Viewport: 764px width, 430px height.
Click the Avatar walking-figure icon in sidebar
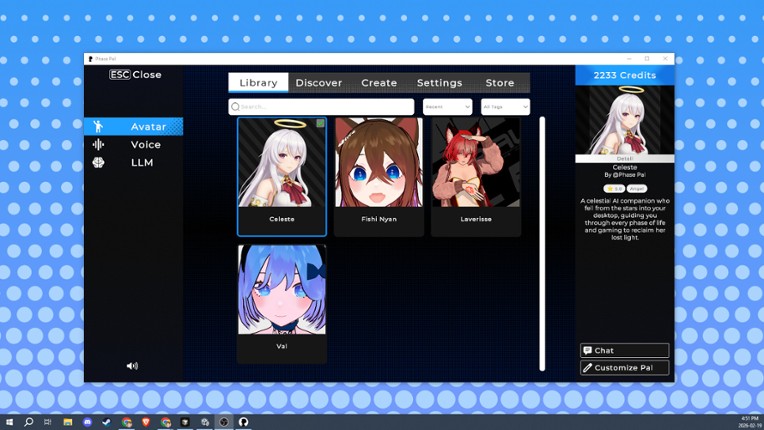pos(98,127)
